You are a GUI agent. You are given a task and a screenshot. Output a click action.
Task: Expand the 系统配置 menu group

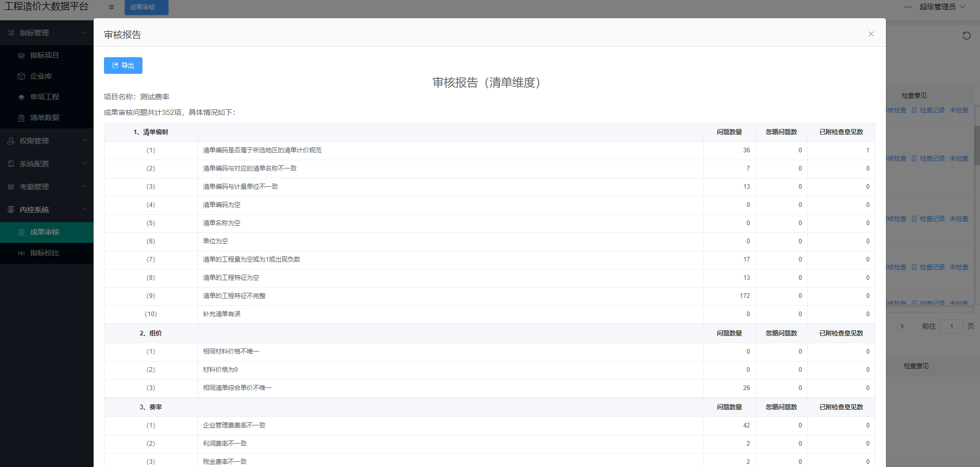(47, 164)
